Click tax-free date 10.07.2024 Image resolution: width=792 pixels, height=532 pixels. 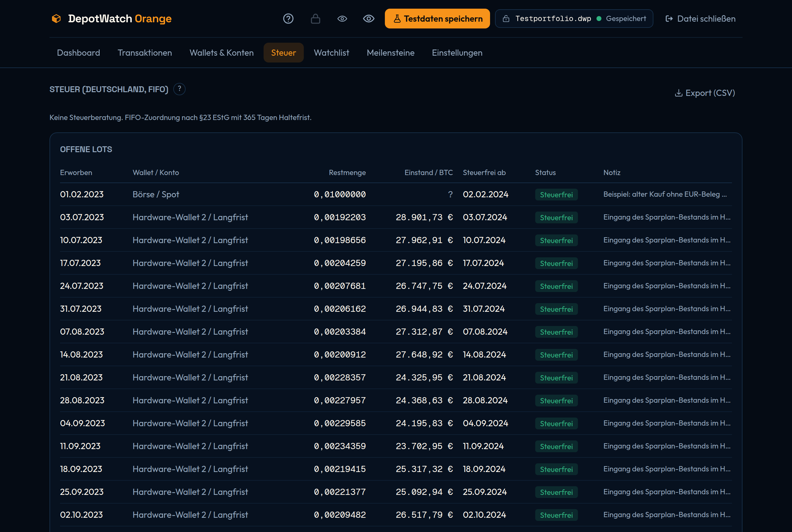click(x=484, y=240)
